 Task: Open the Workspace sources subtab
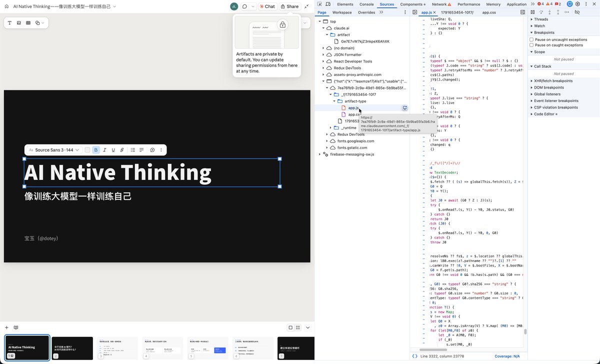[x=342, y=12]
